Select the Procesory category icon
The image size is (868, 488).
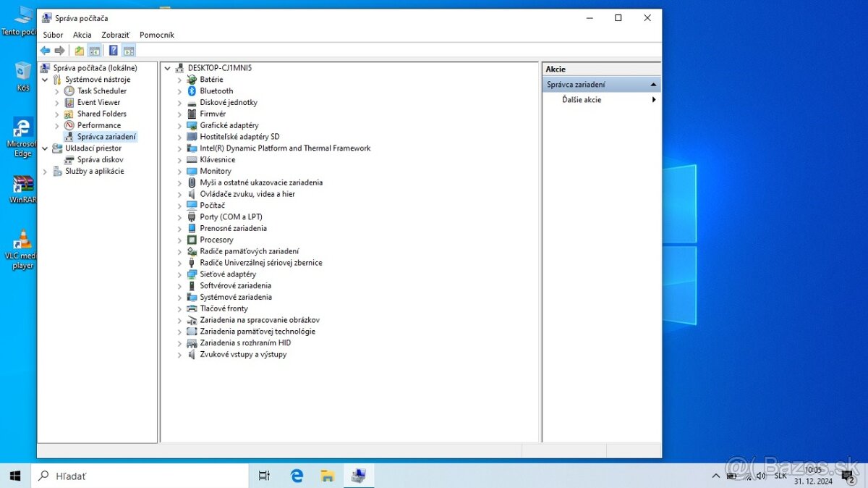point(191,239)
